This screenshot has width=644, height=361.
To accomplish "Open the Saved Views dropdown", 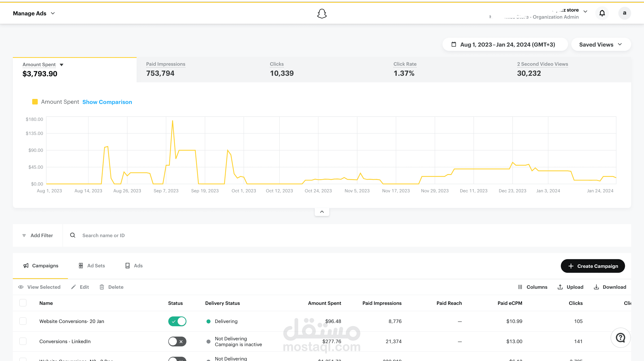I will point(600,45).
